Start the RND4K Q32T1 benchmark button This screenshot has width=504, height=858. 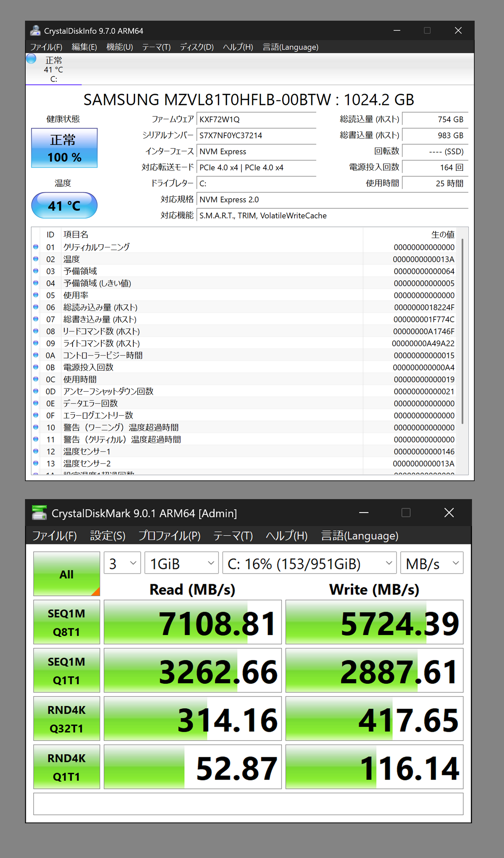tap(66, 719)
